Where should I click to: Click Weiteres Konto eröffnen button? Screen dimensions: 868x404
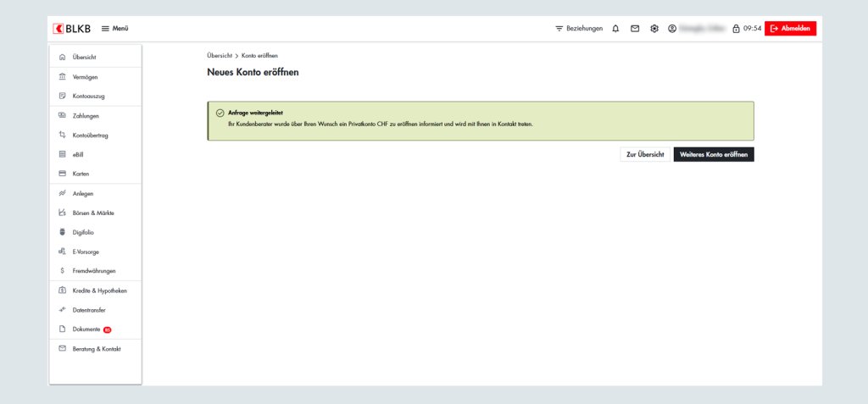[x=714, y=154]
